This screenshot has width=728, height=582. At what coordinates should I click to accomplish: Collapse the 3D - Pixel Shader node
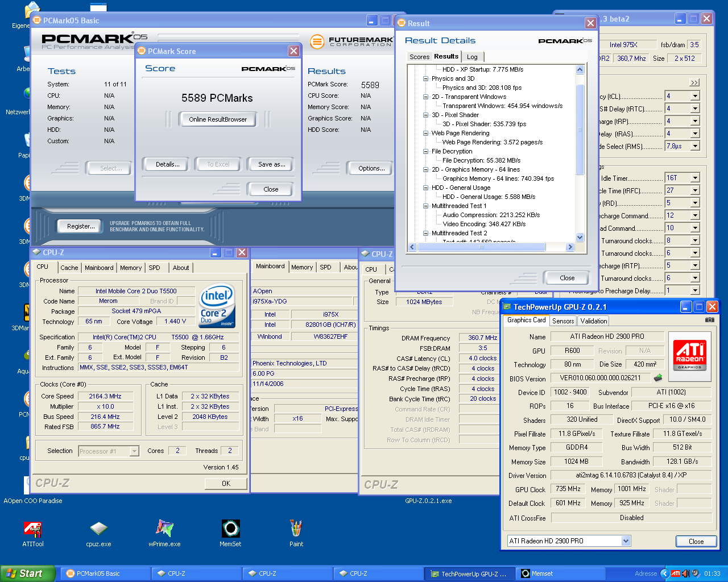pyautogui.click(x=425, y=115)
